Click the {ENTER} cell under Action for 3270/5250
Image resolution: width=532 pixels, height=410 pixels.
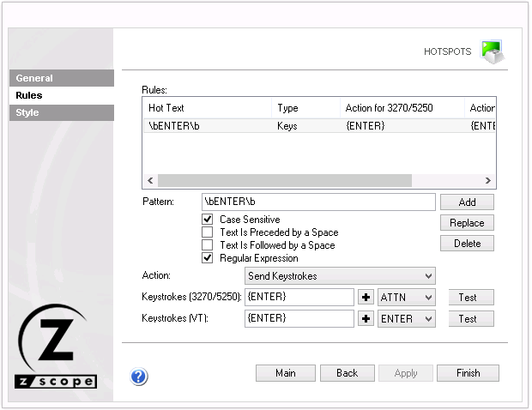[365, 126]
